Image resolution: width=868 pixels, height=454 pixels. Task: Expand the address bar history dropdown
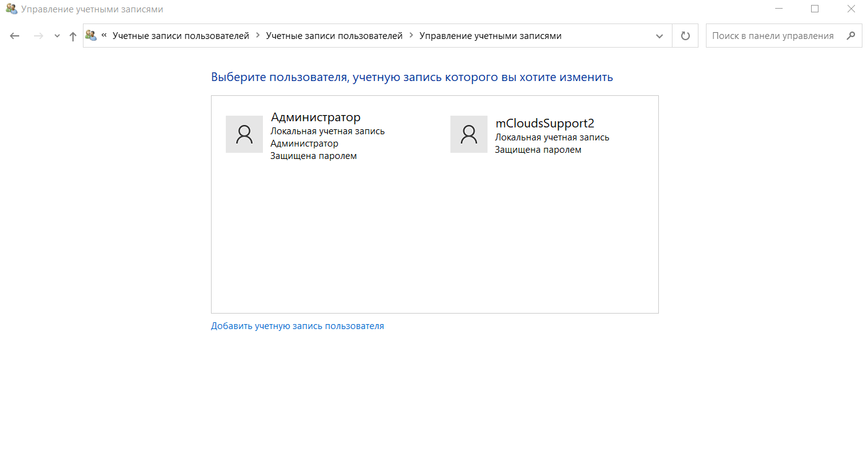[659, 36]
